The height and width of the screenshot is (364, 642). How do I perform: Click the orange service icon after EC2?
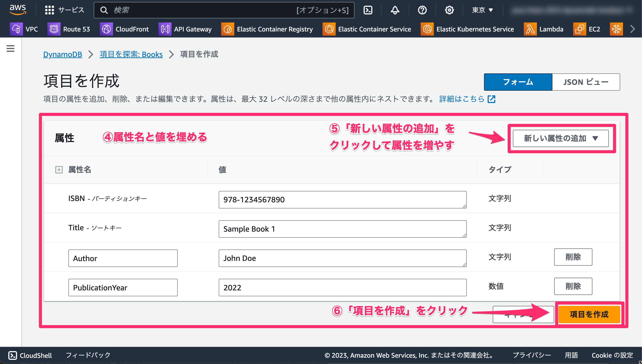click(616, 29)
